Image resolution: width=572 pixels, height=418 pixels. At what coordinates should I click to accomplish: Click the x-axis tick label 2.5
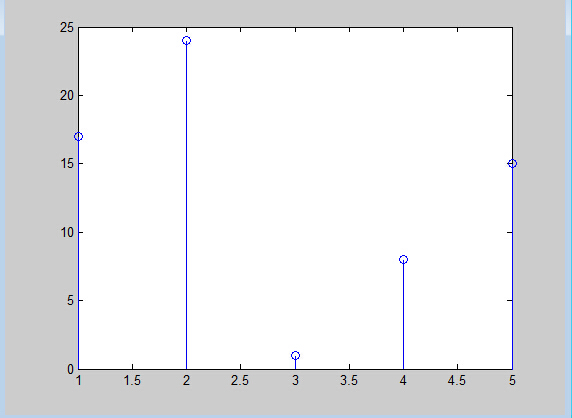pos(240,381)
